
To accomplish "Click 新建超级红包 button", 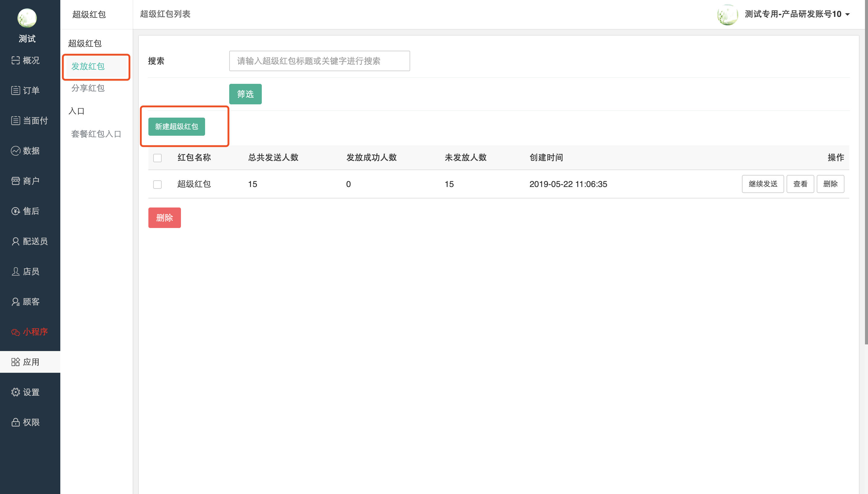I will 176,127.
